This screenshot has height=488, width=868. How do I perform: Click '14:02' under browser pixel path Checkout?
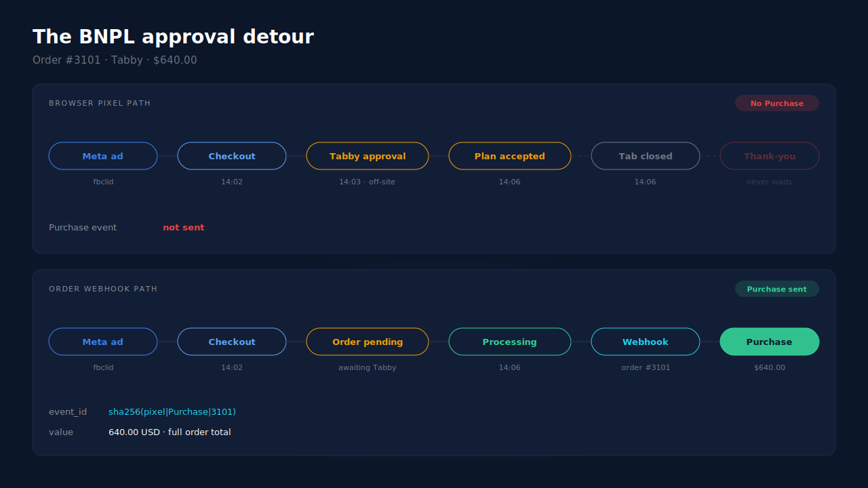pos(232,182)
